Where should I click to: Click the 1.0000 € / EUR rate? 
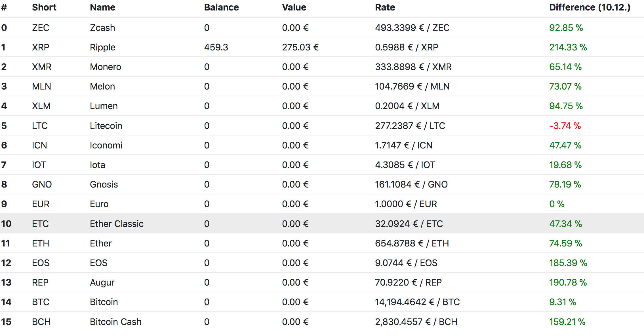click(x=406, y=204)
